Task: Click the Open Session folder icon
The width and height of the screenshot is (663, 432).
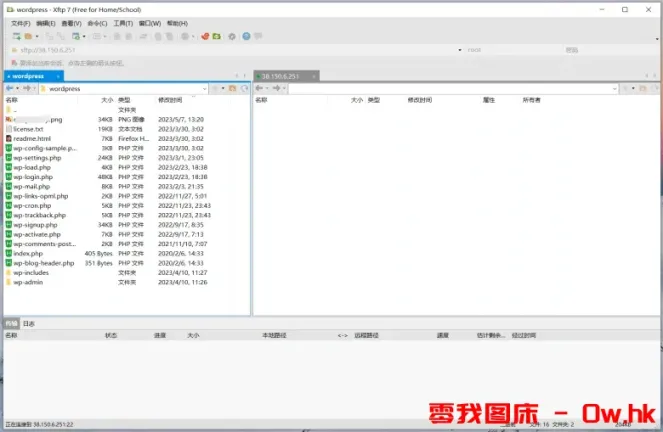Action: pyautogui.click(x=25, y=36)
